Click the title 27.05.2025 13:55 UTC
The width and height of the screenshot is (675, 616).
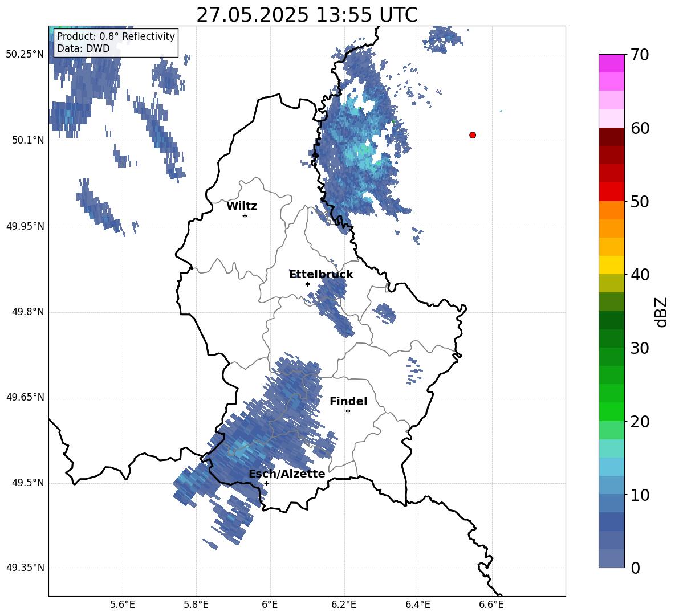click(x=307, y=15)
